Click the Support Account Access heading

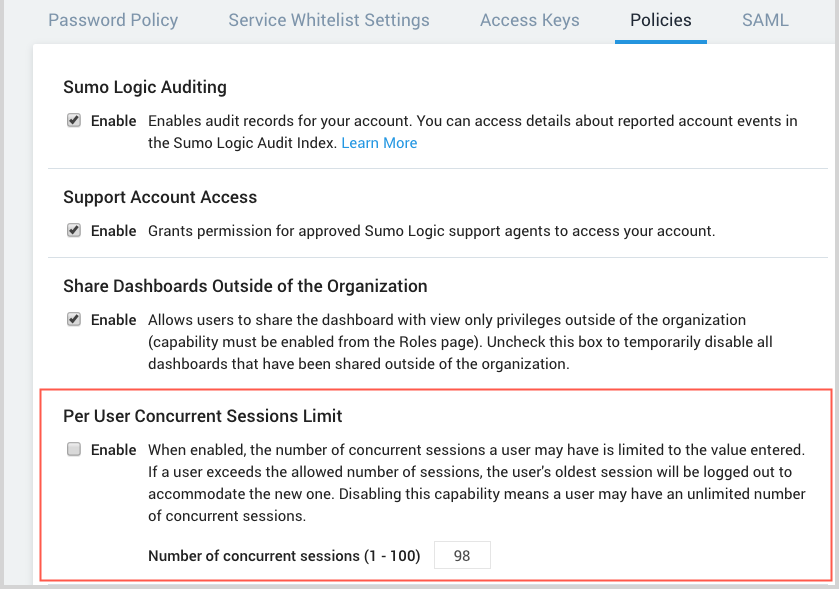click(160, 197)
